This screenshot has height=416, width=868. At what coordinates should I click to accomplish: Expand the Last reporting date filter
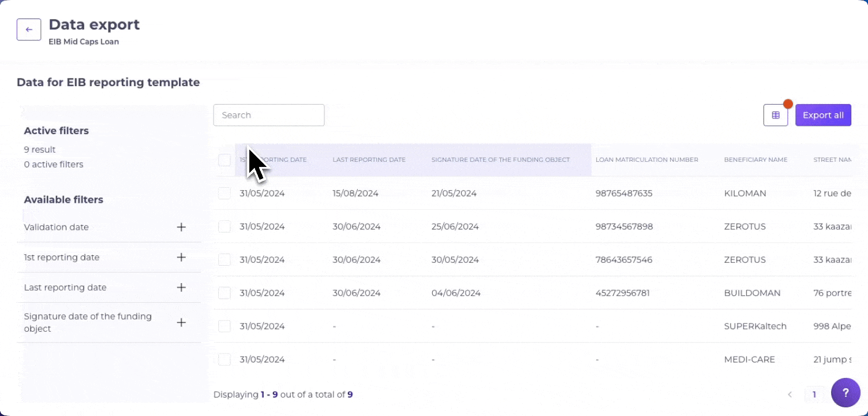pos(181,287)
